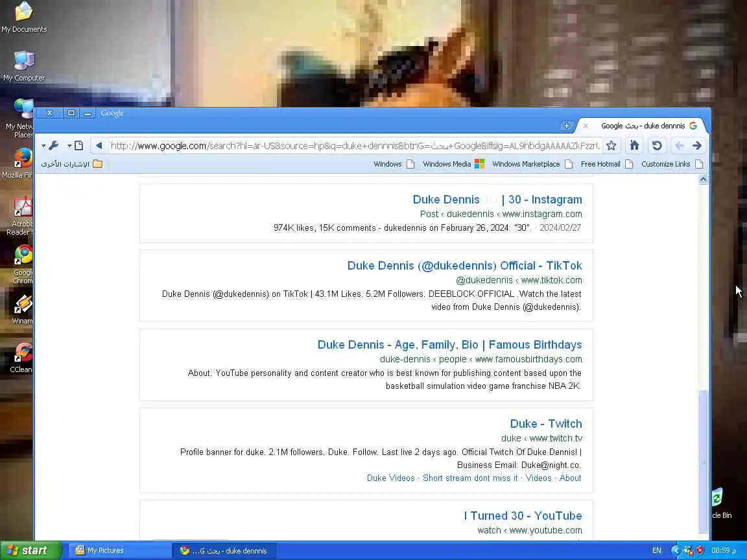
Task: Click the www.instagram.com result URL text
Action: pyautogui.click(x=542, y=215)
